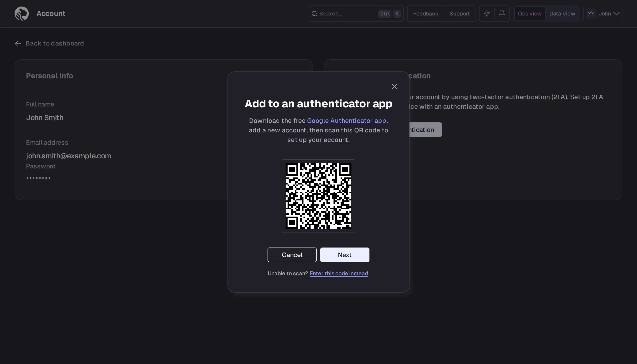Click the back arrow icon
This screenshot has width=637, height=364.
coord(18,43)
